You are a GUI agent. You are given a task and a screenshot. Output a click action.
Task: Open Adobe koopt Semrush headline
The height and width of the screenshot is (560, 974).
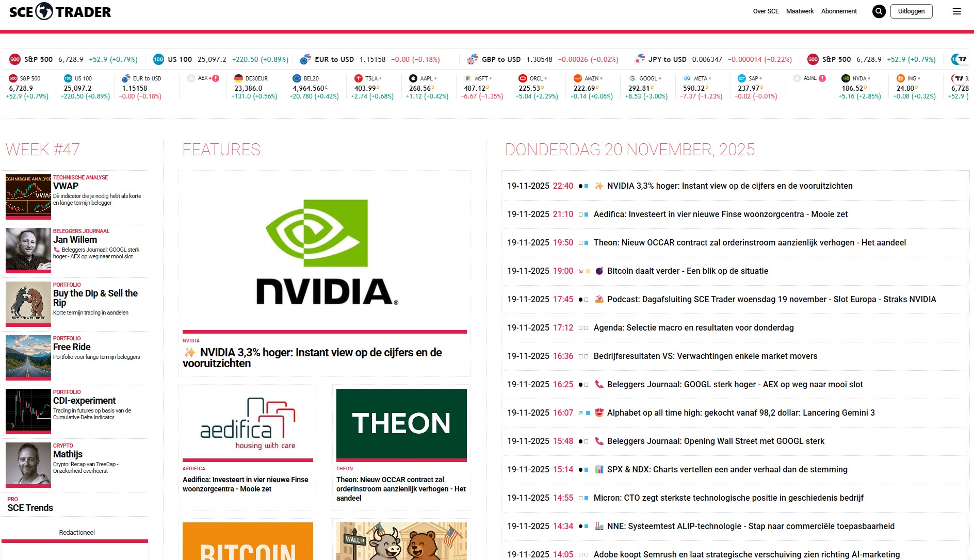746,555
